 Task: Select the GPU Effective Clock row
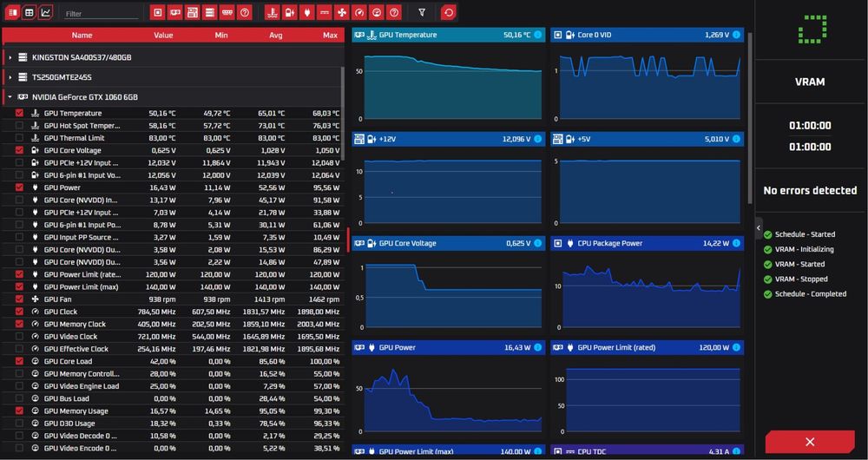tap(173, 349)
